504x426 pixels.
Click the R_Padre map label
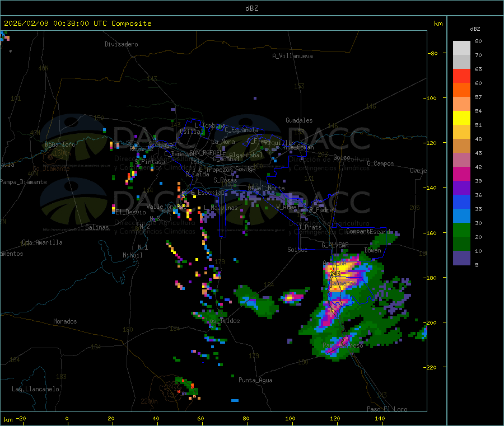[x=321, y=210]
